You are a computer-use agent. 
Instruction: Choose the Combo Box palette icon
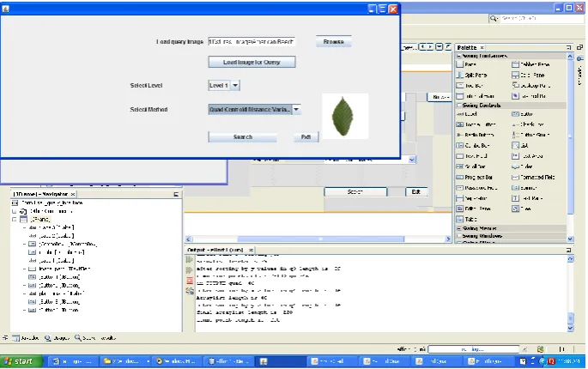(460, 146)
